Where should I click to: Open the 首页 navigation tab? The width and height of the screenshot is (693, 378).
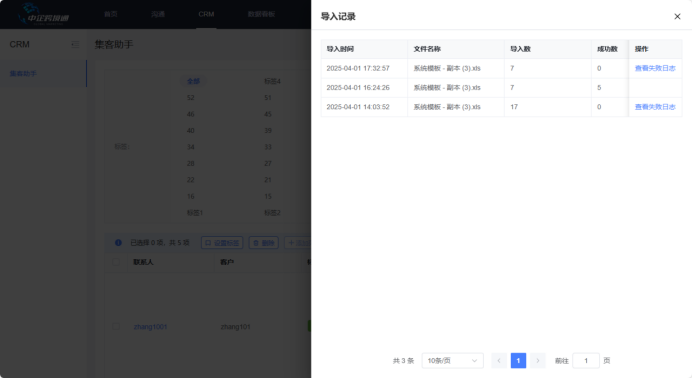(x=111, y=14)
